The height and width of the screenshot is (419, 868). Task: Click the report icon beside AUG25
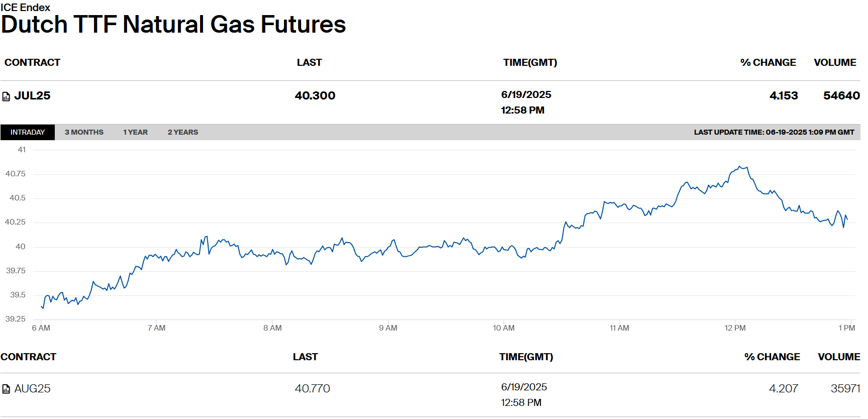click(6, 389)
